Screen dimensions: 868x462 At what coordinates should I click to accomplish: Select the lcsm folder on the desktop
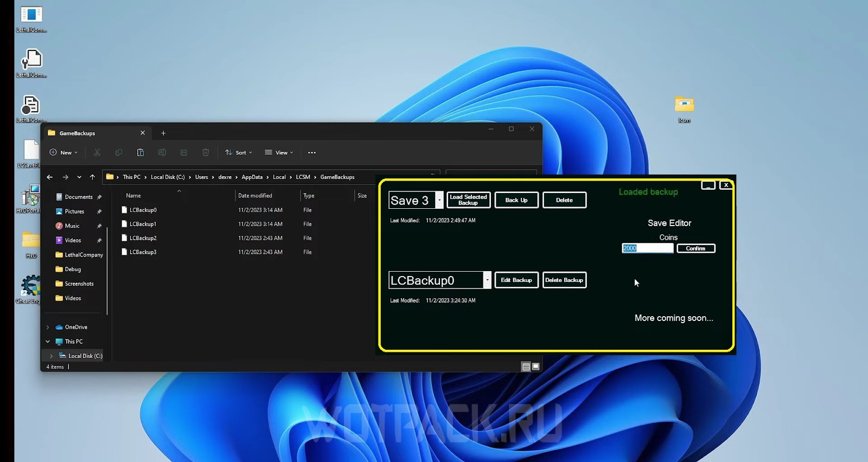click(685, 108)
